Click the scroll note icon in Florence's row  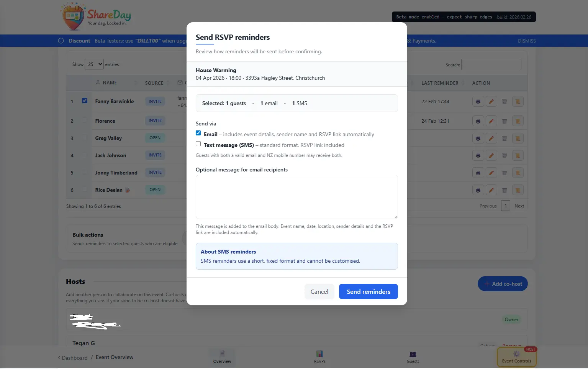tap(518, 121)
